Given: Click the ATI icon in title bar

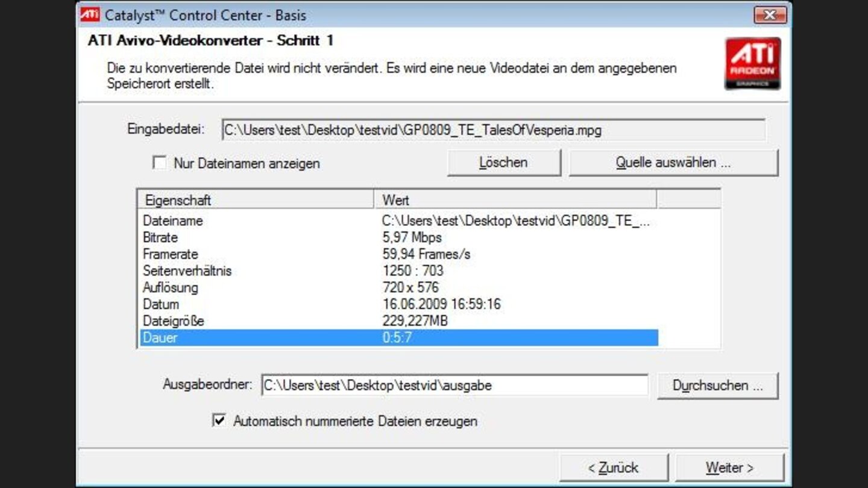Looking at the screenshot, I should tap(90, 14).
